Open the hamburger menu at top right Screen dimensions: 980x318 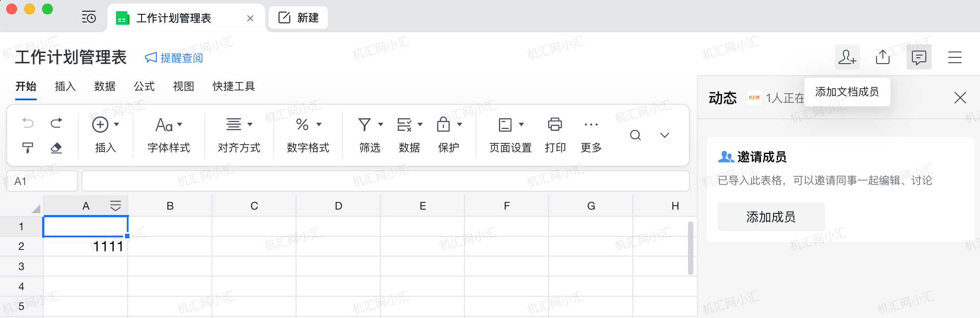coord(954,57)
